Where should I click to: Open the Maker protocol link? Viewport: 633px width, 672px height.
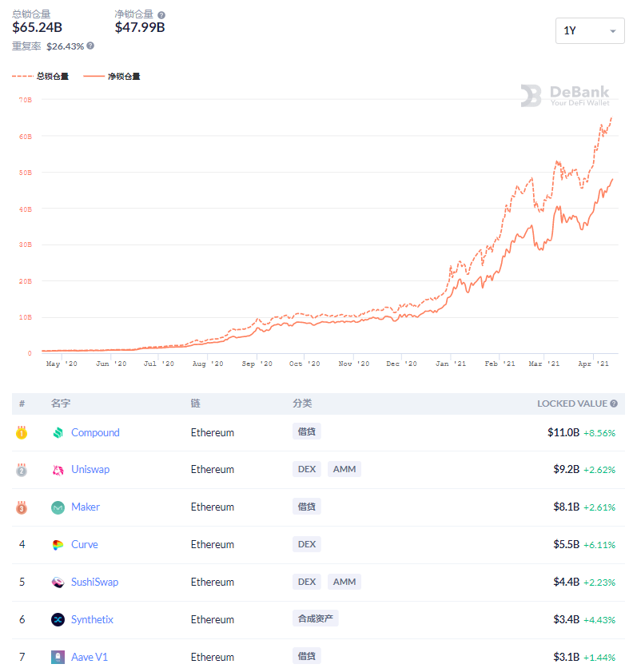[86, 507]
